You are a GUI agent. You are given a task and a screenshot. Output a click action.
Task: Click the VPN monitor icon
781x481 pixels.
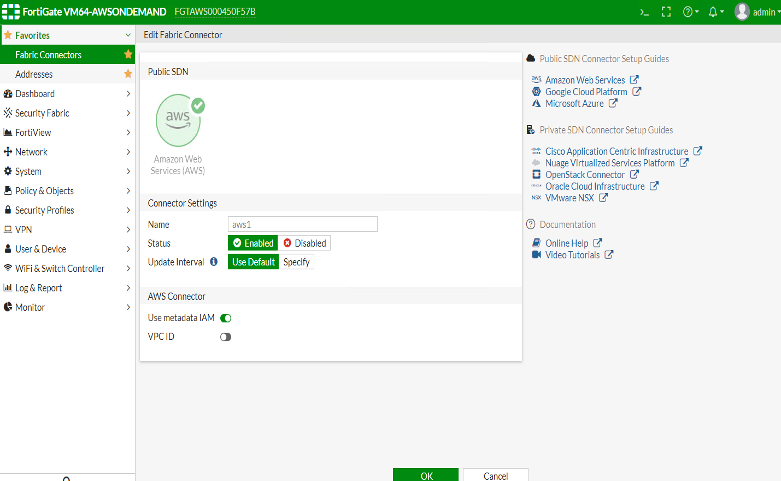(x=7, y=229)
